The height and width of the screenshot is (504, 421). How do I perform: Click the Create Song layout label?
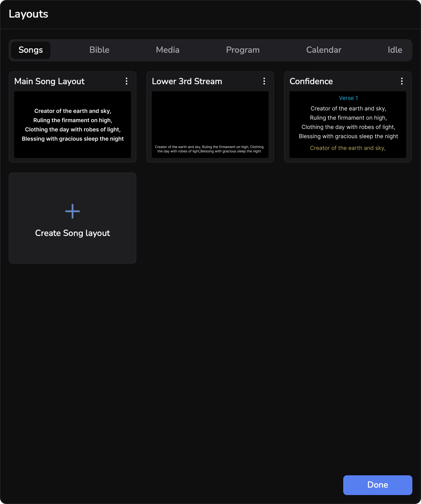click(73, 233)
